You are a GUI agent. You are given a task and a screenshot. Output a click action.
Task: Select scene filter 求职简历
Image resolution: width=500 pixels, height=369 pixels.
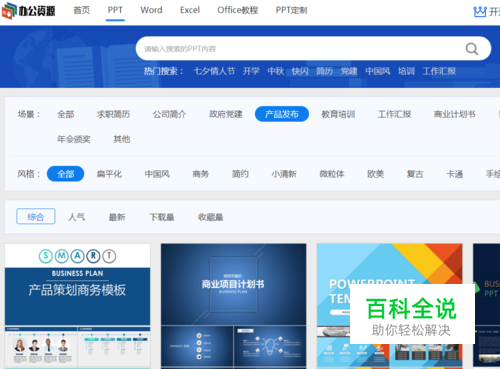pyautogui.click(x=113, y=114)
